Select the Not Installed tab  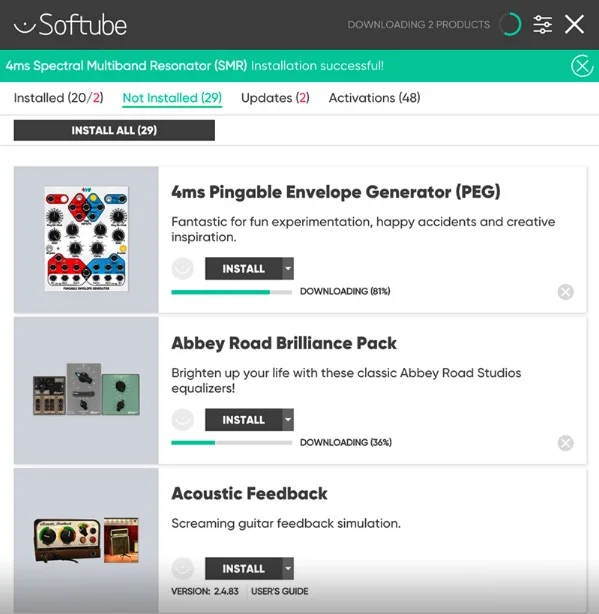172,98
